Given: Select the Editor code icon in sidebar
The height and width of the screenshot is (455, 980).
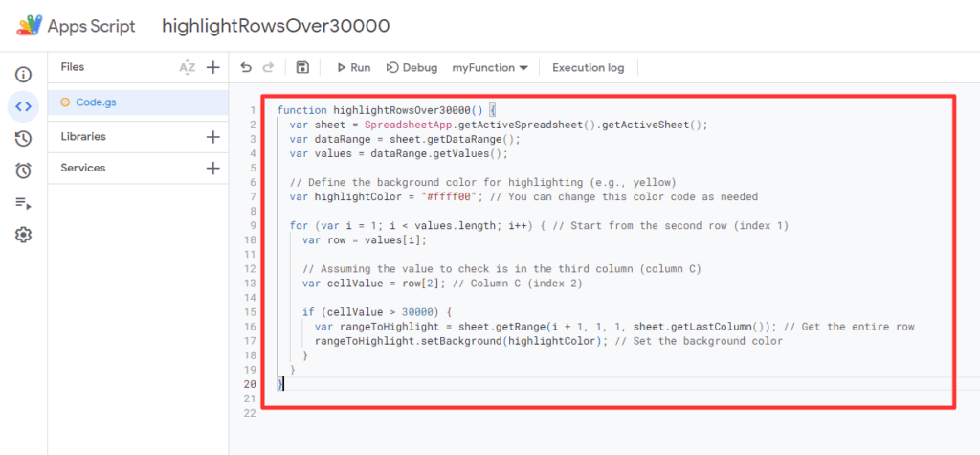Looking at the screenshot, I should (x=23, y=106).
